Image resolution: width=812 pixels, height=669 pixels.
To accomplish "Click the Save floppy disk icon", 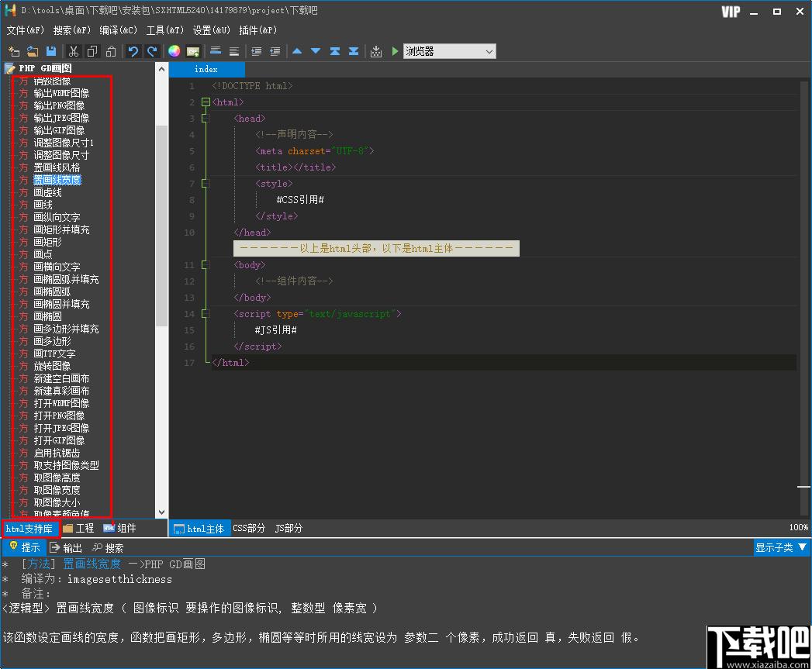I will pos(50,51).
